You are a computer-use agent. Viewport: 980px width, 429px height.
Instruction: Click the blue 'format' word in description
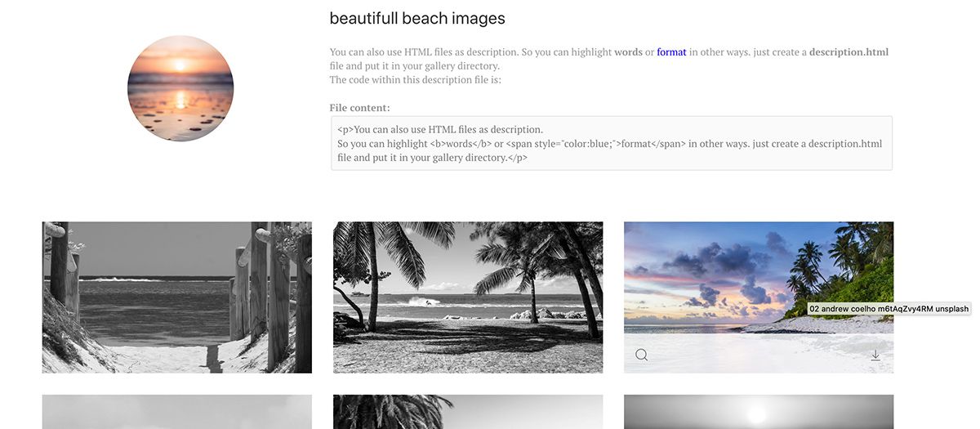pyautogui.click(x=671, y=52)
